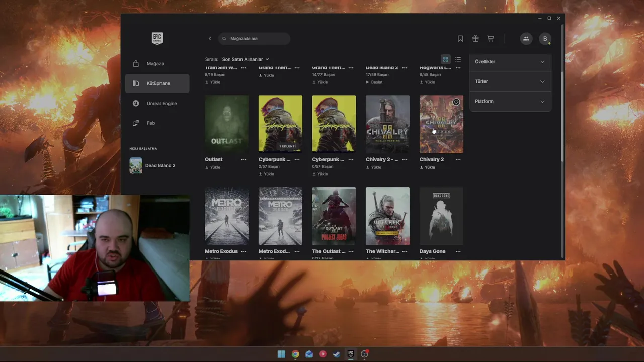Click Epic Games Launcher taskbar icon

351,354
